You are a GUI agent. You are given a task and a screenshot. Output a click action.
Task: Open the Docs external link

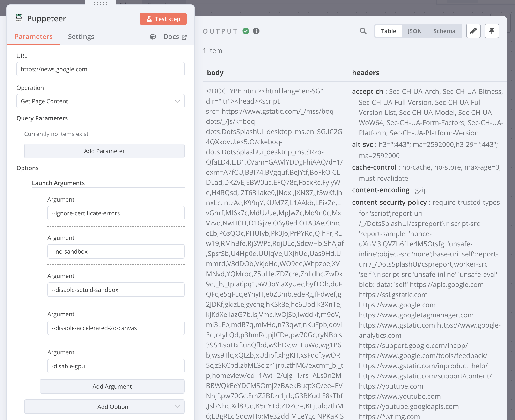[x=175, y=37]
